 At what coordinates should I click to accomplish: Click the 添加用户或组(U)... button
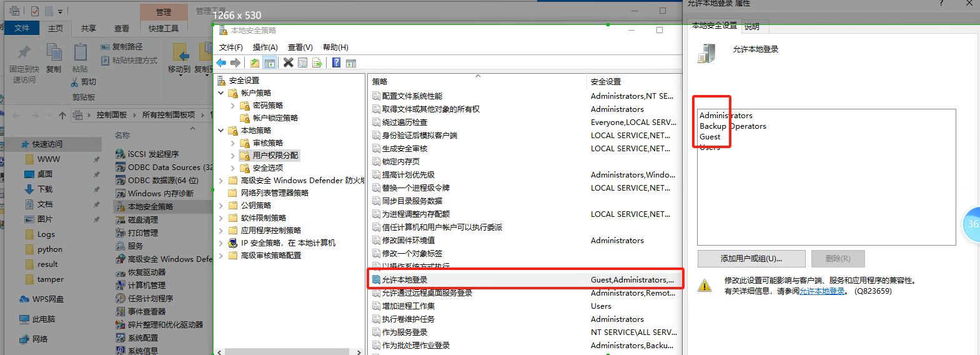(x=751, y=258)
